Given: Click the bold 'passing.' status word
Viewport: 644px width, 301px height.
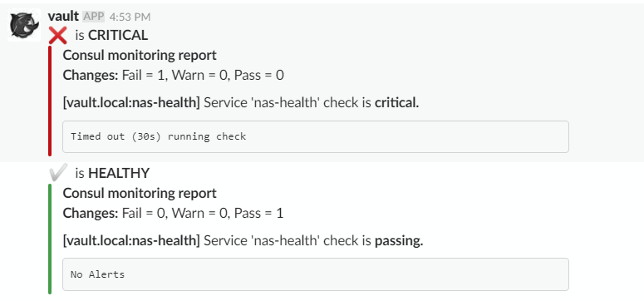Looking at the screenshot, I should [x=399, y=241].
